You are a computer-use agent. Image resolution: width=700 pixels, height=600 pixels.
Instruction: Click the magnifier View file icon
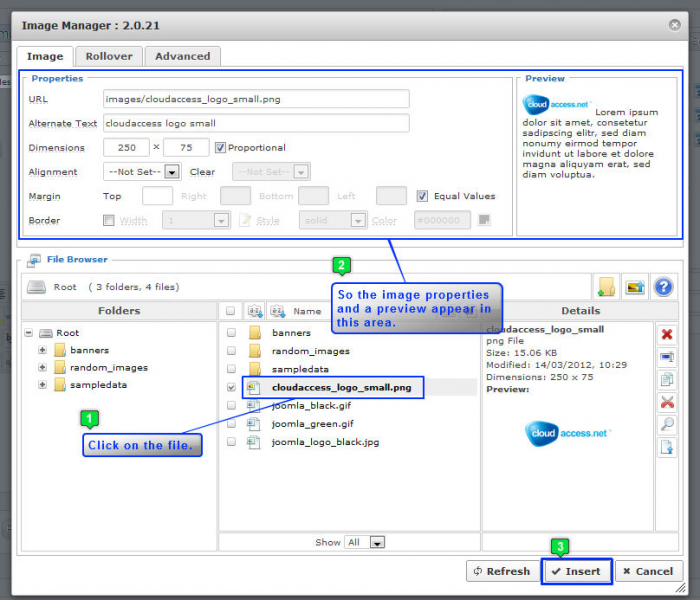(667, 425)
